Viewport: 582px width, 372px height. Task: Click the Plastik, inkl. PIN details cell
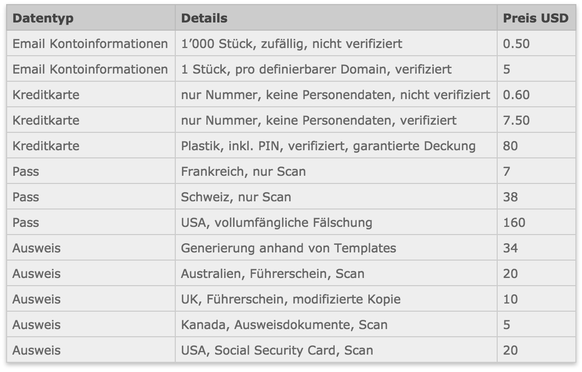pyautogui.click(x=336, y=146)
